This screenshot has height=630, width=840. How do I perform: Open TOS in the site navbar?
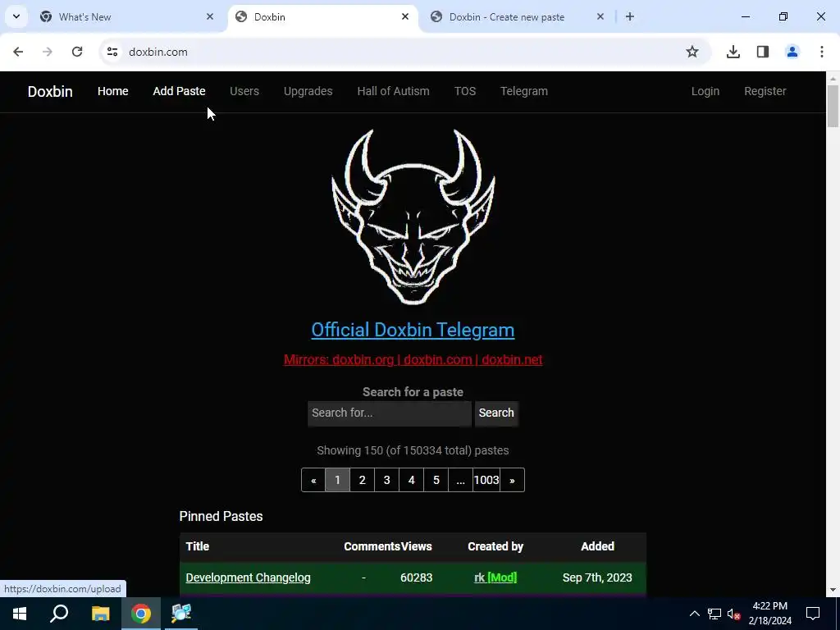point(465,91)
